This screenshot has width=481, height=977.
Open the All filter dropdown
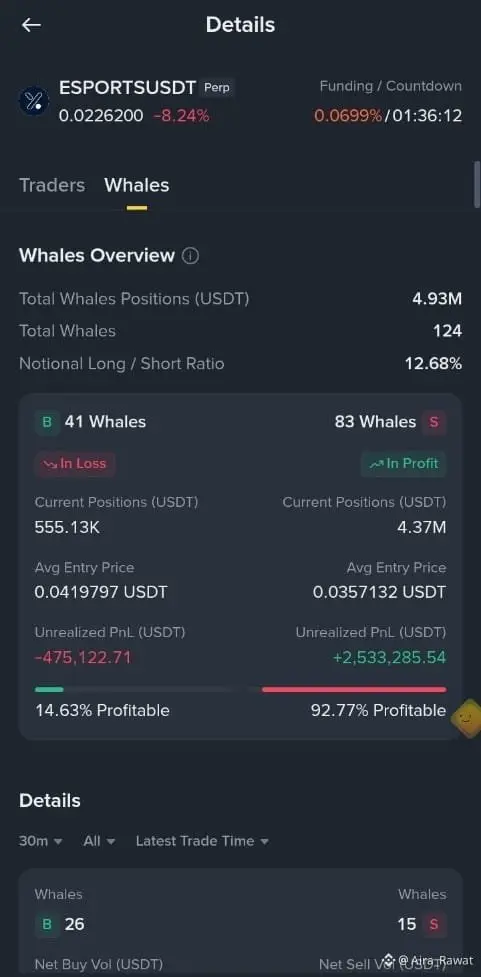click(100, 841)
